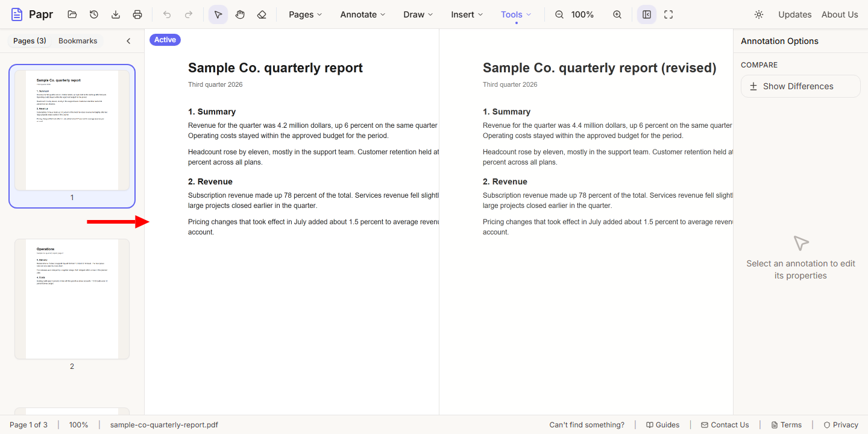This screenshot has width=868, height=434.
Task: Click the "Can't find something?" text
Action: pyautogui.click(x=587, y=425)
